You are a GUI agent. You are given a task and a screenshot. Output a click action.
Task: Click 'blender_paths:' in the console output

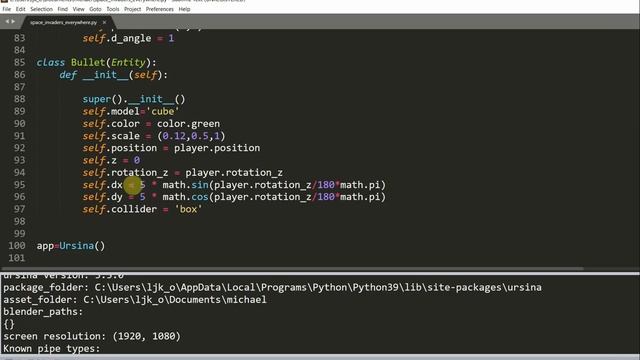pos(43,312)
